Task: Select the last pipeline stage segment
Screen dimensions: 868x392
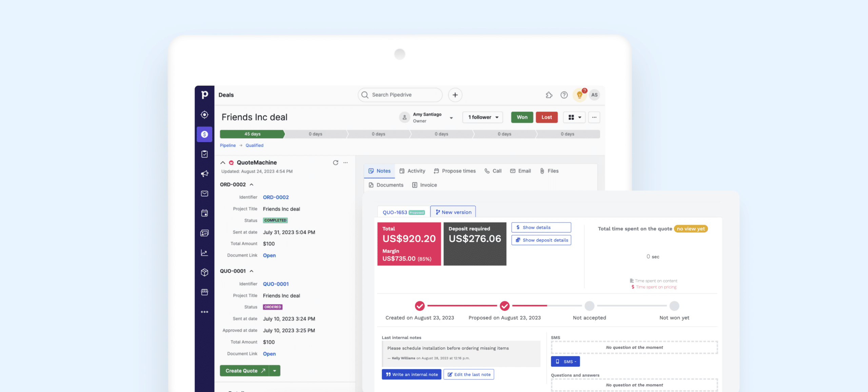Action: [x=568, y=134]
